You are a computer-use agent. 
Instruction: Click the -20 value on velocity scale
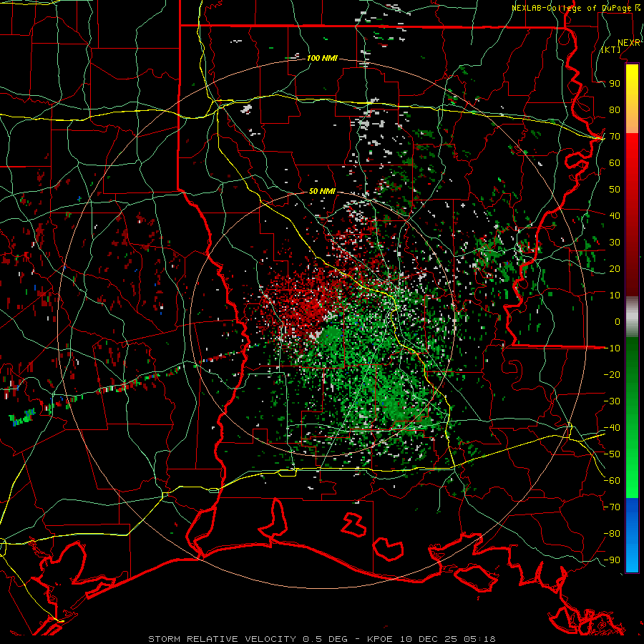click(612, 375)
